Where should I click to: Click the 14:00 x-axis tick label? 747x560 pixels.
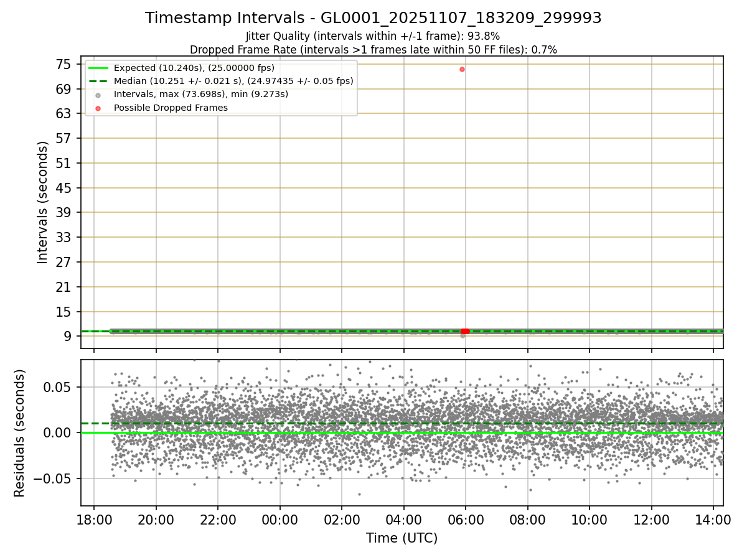[713, 519]
